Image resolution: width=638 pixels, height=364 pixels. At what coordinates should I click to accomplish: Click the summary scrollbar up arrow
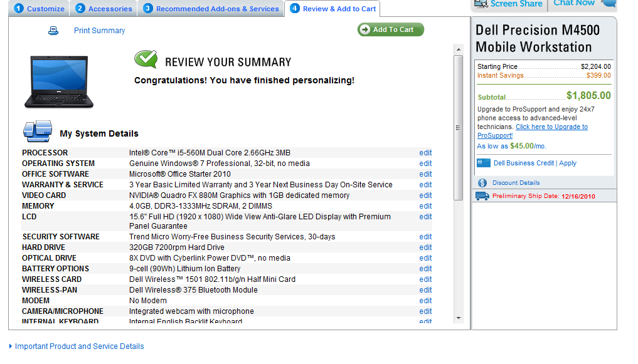459,49
